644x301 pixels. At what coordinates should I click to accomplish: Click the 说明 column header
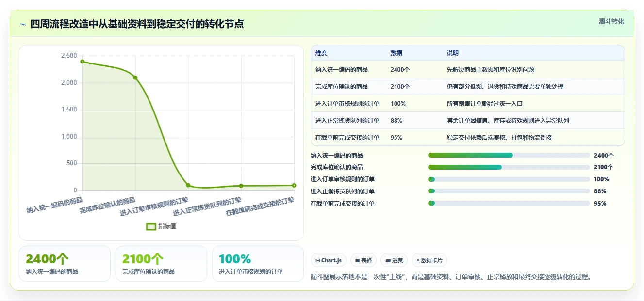[x=453, y=53]
